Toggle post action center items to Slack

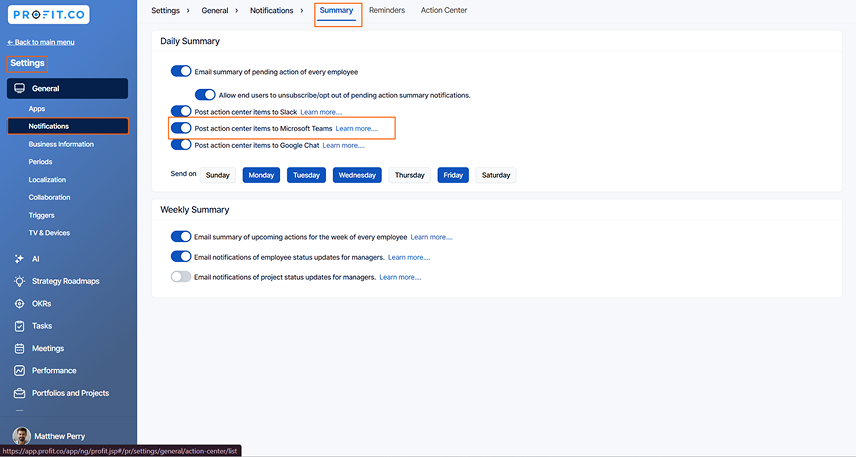(181, 111)
